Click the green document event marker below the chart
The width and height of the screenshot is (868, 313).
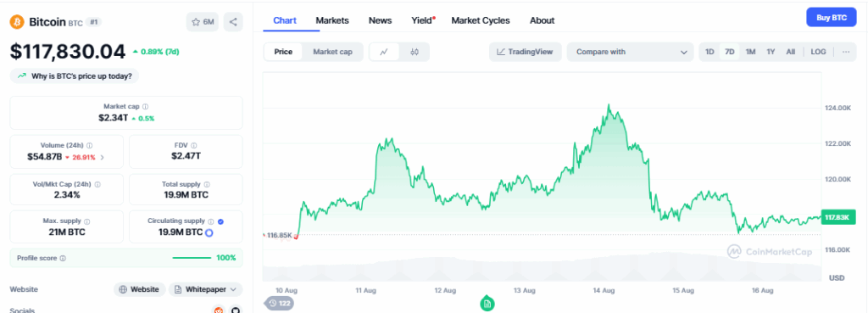487,304
